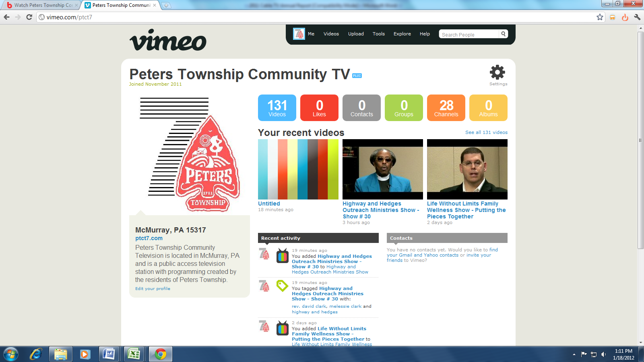Click 'Edit your profile' link

click(x=153, y=288)
